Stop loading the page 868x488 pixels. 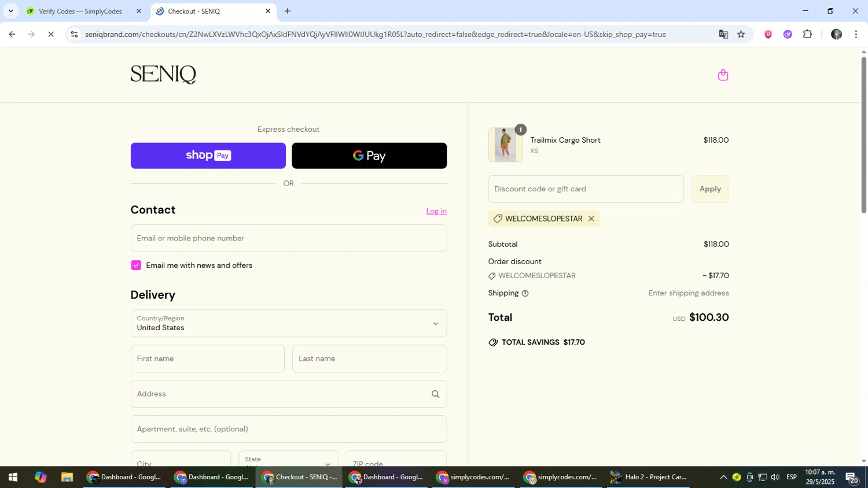[x=51, y=34]
